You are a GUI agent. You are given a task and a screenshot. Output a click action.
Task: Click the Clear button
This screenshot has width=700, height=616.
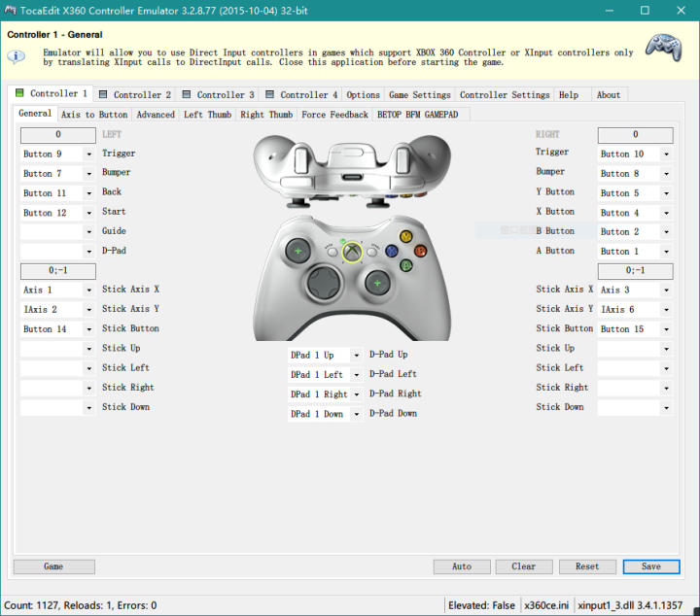[x=524, y=566]
